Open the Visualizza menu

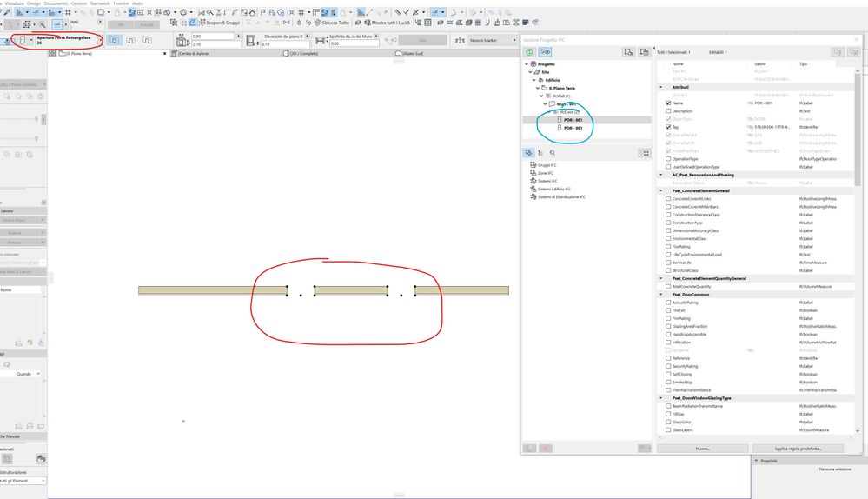point(15,3)
